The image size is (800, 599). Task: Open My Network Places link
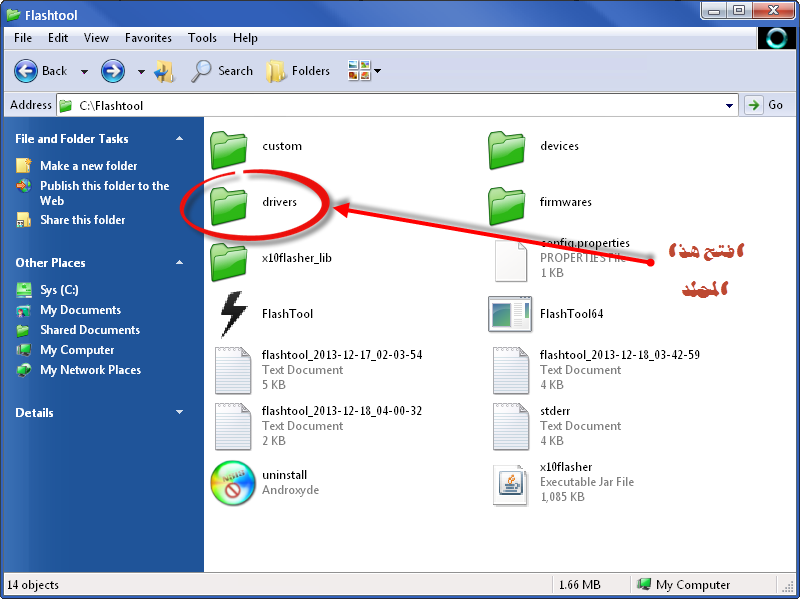pyautogui.click(x=90, y=370)
